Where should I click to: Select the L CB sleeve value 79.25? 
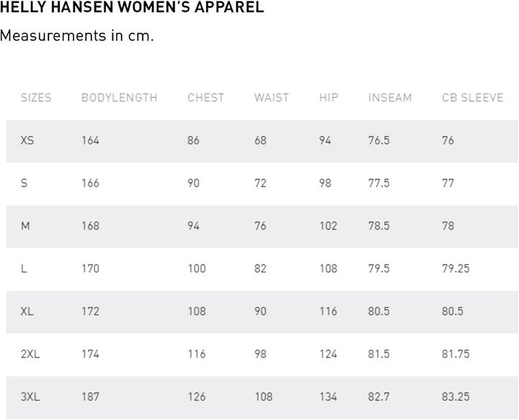coord(456,269)
